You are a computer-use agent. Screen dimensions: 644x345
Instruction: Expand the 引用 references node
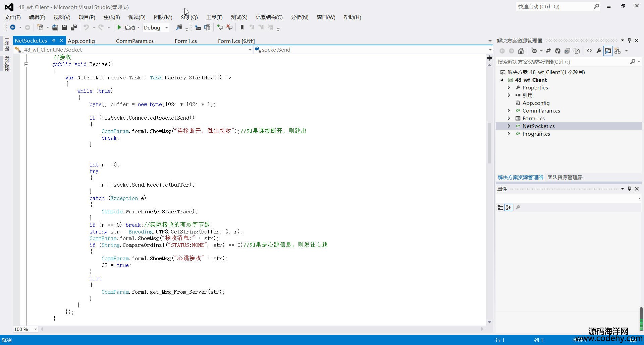coord(509,95)
